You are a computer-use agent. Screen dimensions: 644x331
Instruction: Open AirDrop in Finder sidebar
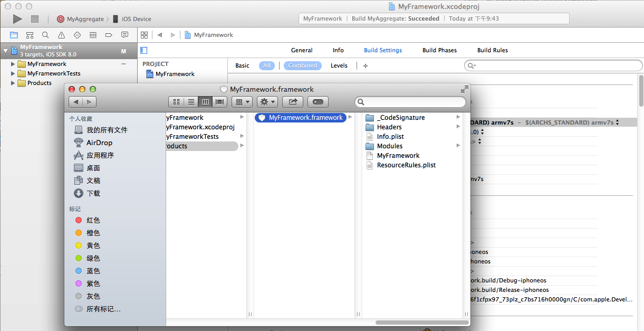click(x=93, y=143)
